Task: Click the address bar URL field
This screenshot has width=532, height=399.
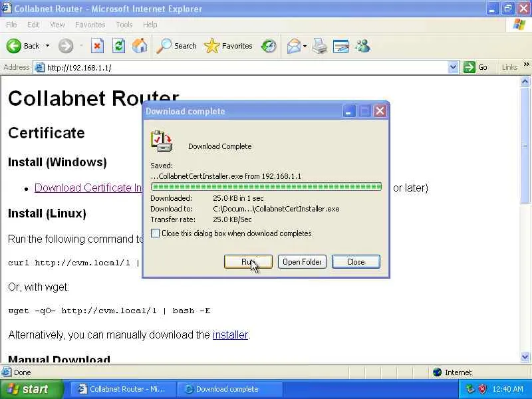Action: coord(246,68)
